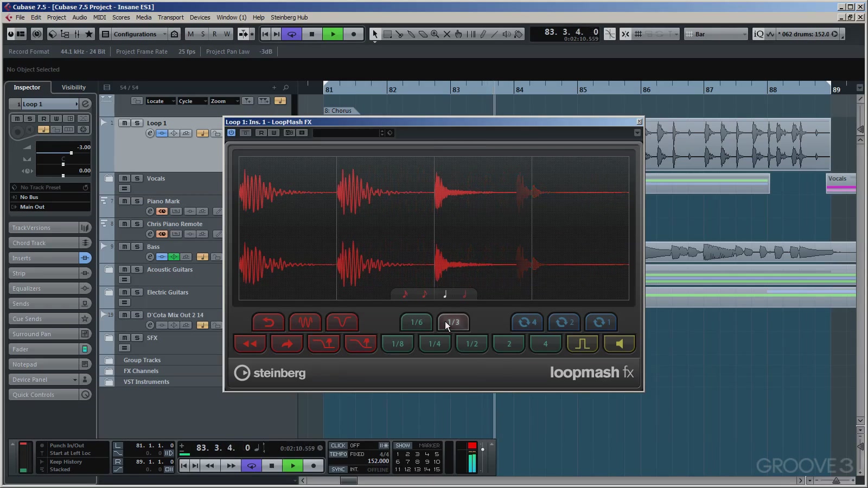
Task: Select the Draw pencil tool
Action: click(483, 34)
